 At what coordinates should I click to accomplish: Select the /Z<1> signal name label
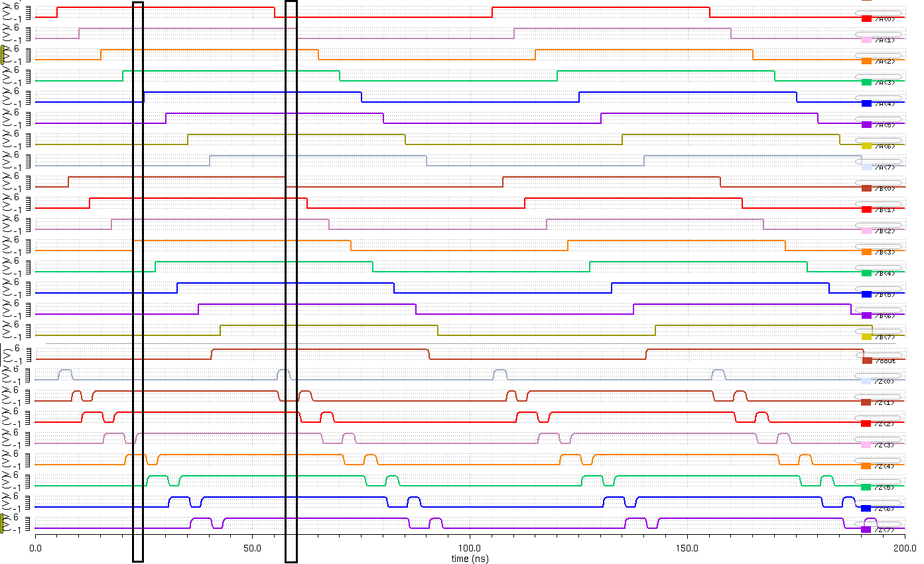tap(885, 402)
